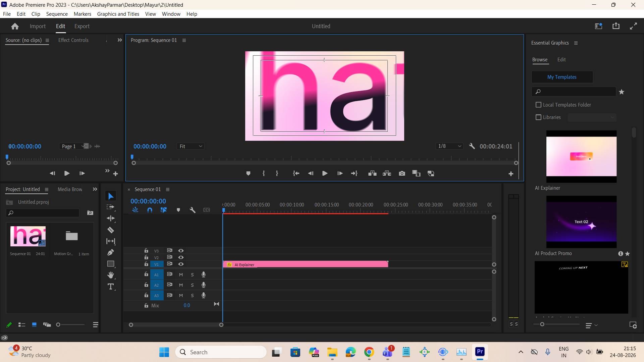This screenshot has width=644, height=362.
Task: Switch to the Export workspace tab
Action: 82,26
